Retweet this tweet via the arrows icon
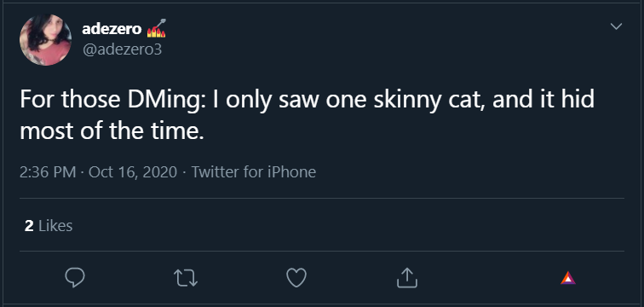644x307 pixels. click(186, 278)
